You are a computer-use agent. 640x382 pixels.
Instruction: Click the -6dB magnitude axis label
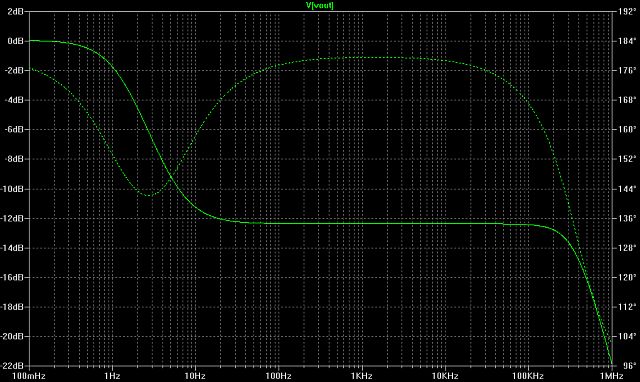pyautogui.click(x=14, y=129)
